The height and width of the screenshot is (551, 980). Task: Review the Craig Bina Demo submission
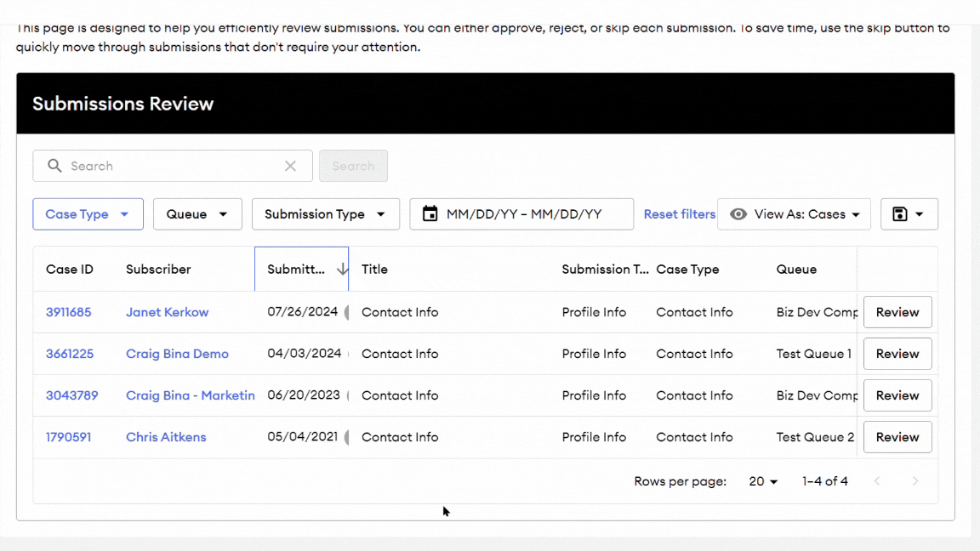click(897, 354)
